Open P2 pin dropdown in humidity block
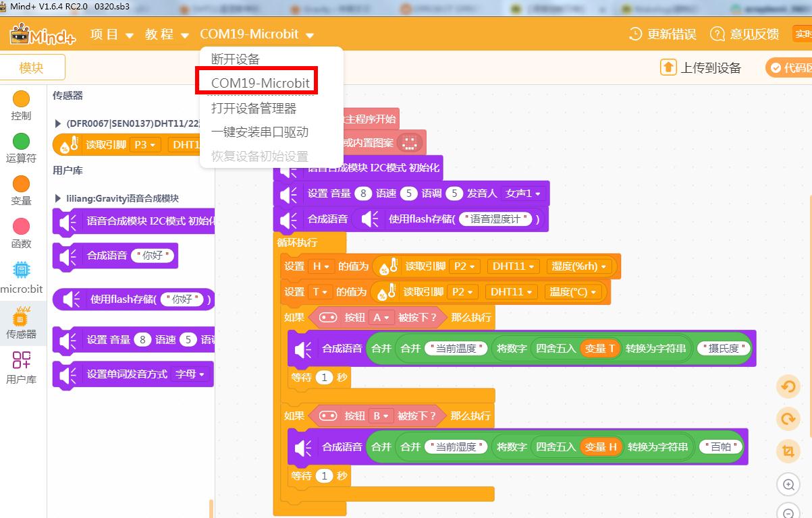The width and height of the screenshot is (812, 518). [x=463, y=266]
